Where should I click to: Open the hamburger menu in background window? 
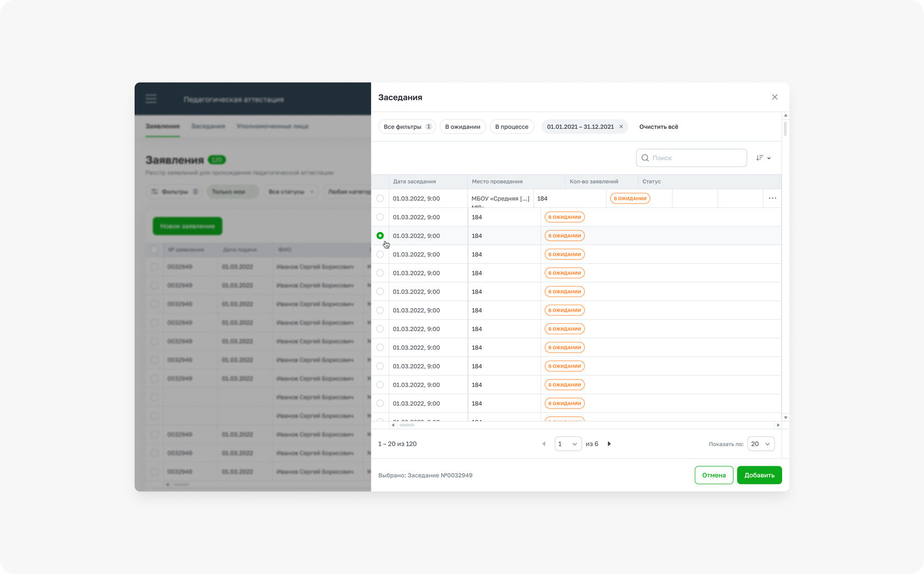pyautogui.click(x=151, y=99)
